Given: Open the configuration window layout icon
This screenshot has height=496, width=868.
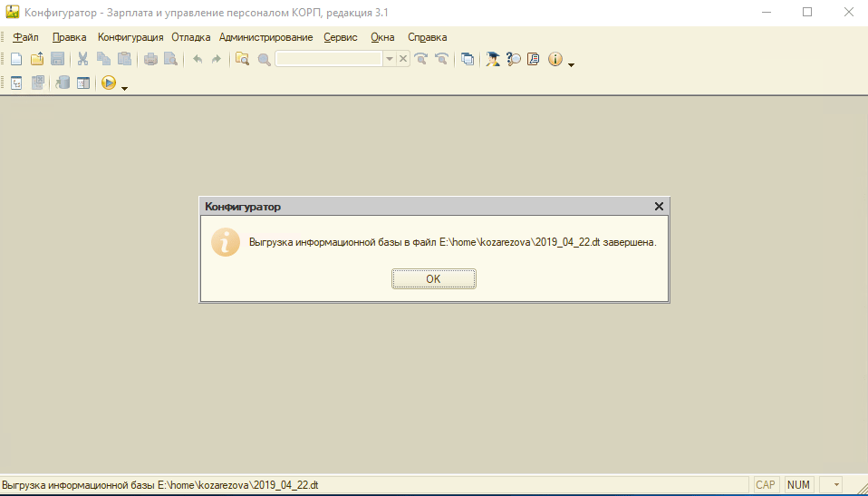Looking at the screenshot, I should tap(83, 83).
